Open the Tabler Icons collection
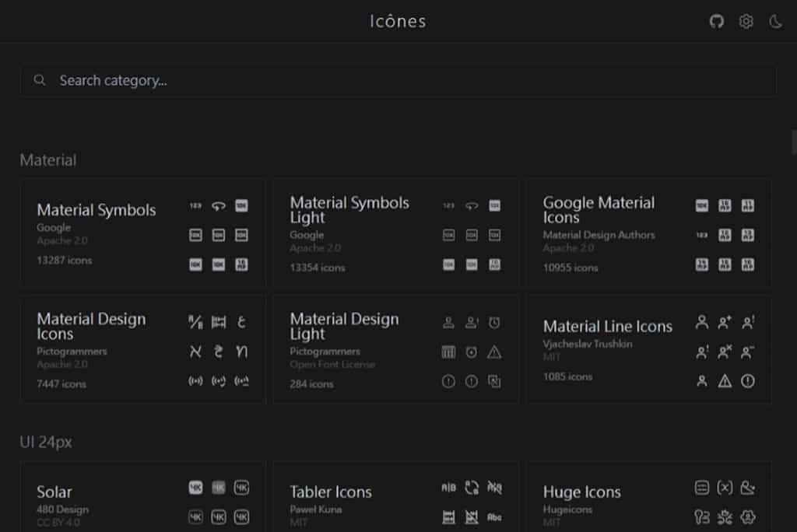Screen dimensions: 797x532 331,492
